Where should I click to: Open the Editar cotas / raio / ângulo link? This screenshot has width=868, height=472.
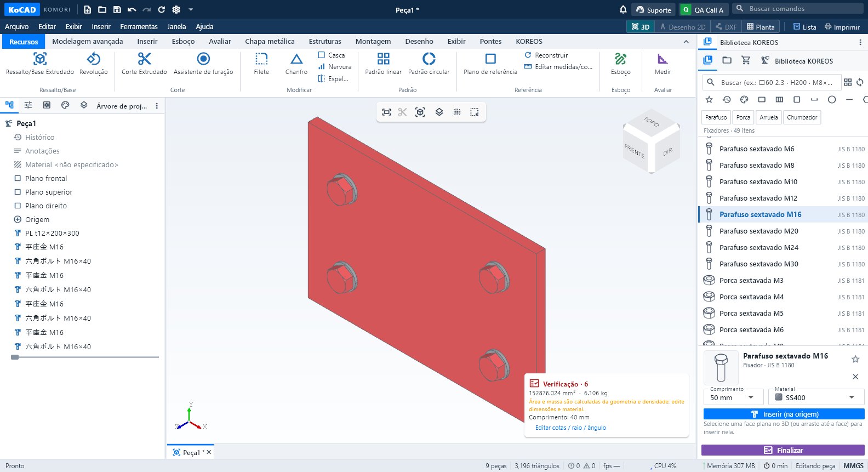[570, 428]
